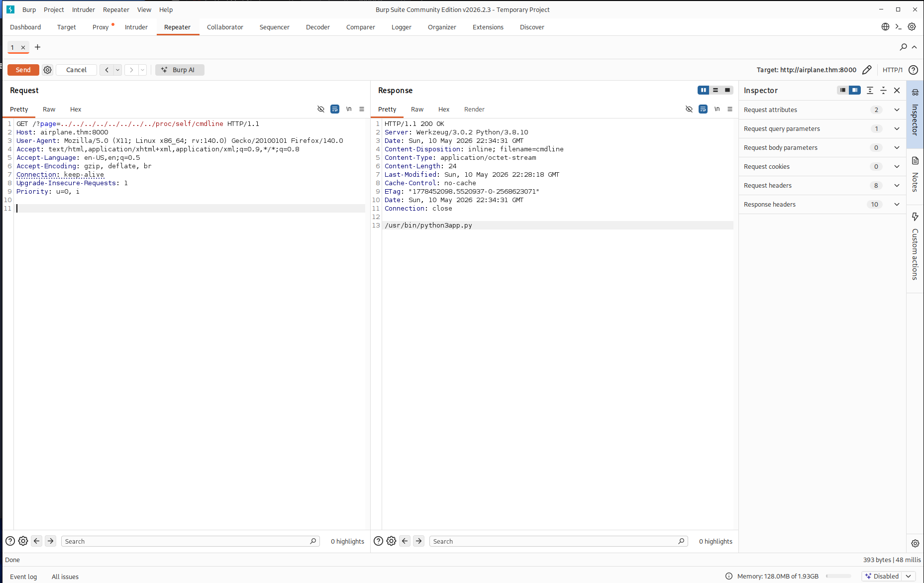Toggle response non-printable characters button
The height and width of the screenshot is (583, 924).
pyautogui.click(x=717, y=109)
